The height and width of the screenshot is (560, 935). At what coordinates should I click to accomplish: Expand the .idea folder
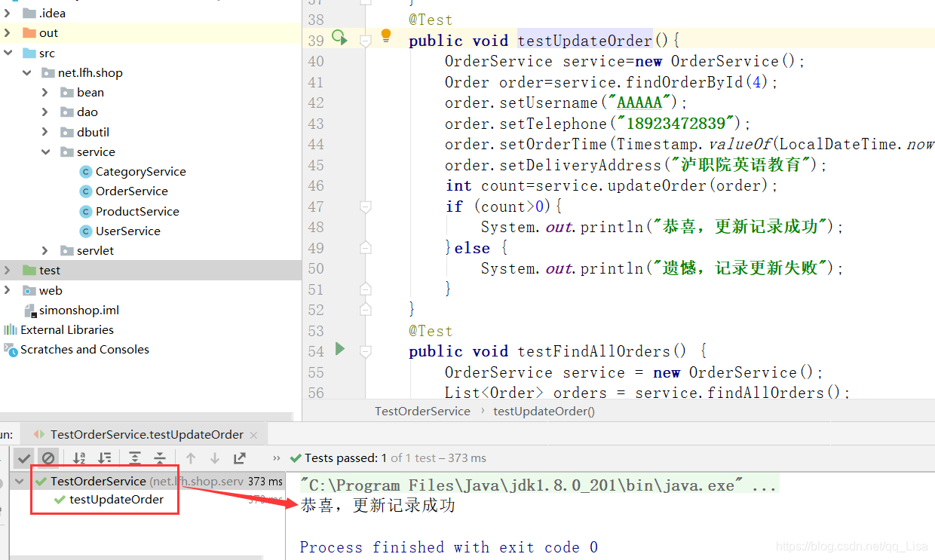point(8,13)
